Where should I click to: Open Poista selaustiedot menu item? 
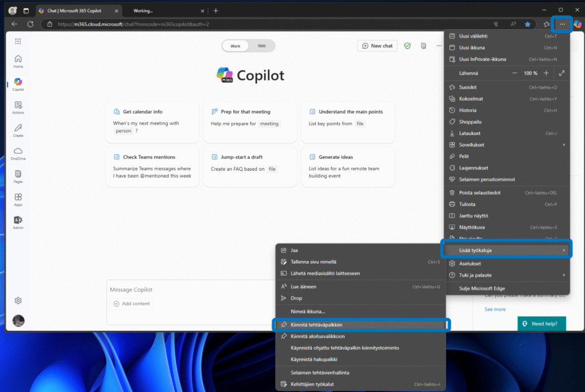coord(507,193)
